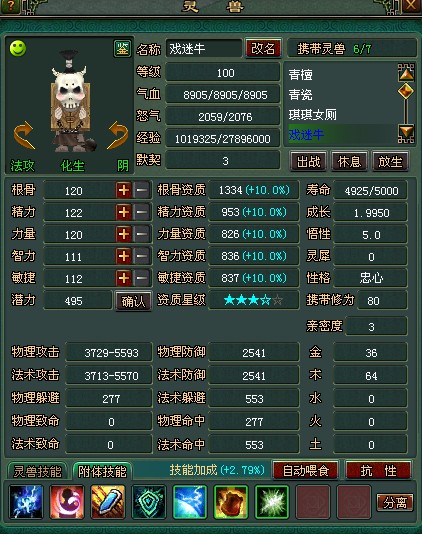The width and height of the screenshot is (422, 534).
Task: Select the teal shield skill icon
Action: click(149, 502)
